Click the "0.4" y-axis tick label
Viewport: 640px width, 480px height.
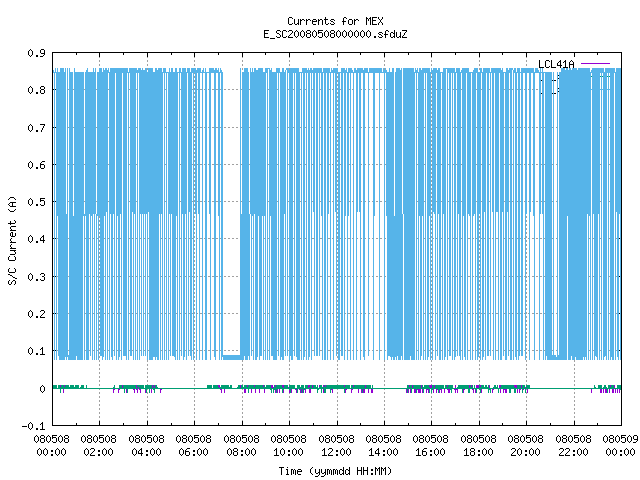pyautogui.click(x=37, y=239)
